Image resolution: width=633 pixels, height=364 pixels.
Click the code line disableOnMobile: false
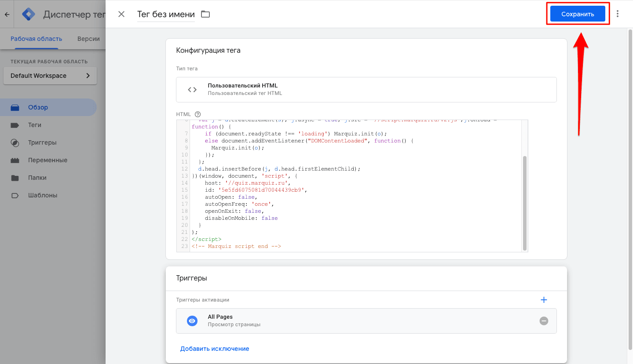[x=241, y=218]
